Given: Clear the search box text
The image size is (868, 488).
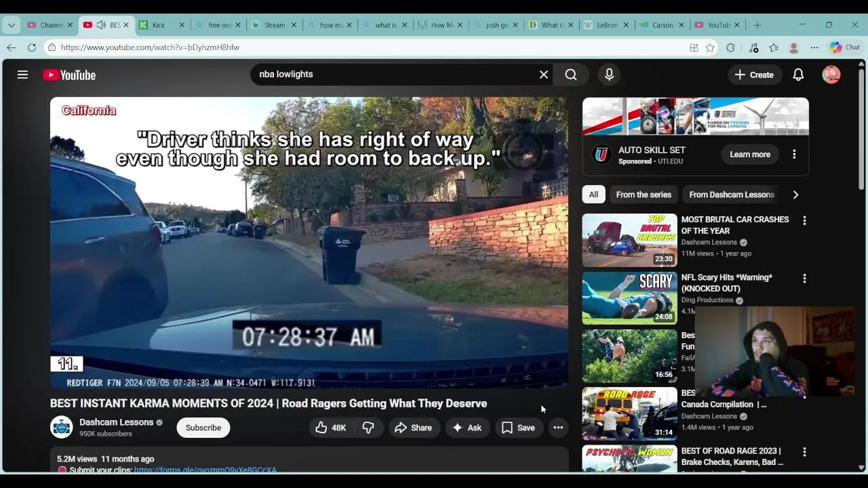Looking at the screenshot, I should tap(543, 75).
